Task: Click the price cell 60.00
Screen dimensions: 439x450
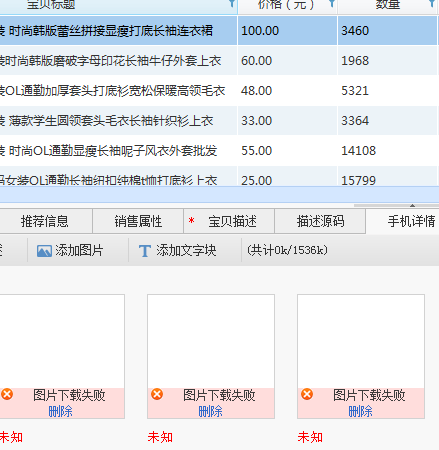Action: pos(287,61)
